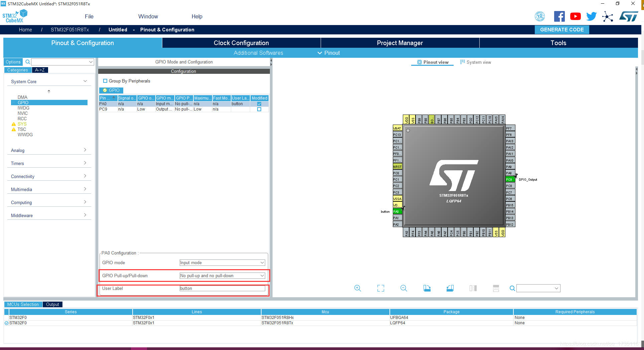The image size is (644, 350).
Task: Click the Pin column header to sort
Action: (x=108, y=98)
